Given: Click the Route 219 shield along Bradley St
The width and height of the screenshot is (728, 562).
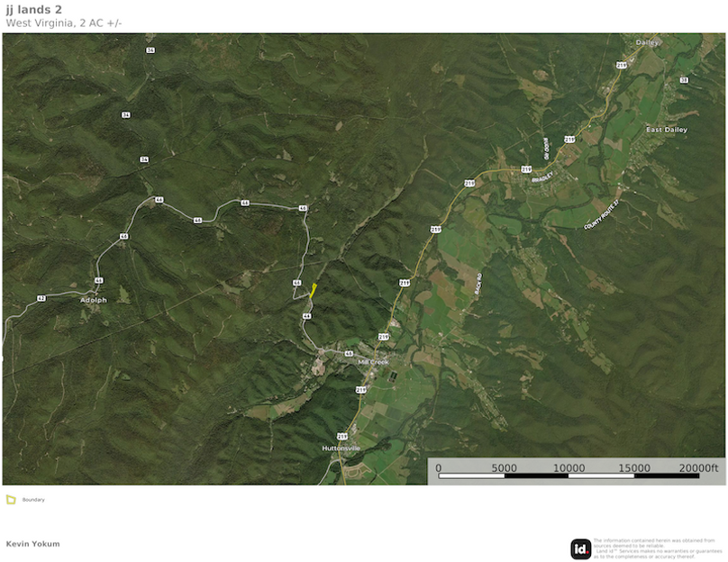Looking at the screenshot, I should pos(526,169).
